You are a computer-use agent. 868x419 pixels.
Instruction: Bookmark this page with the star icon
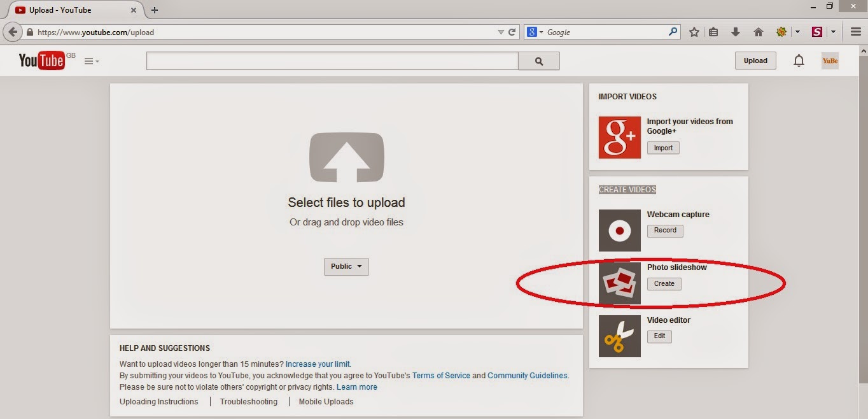[694, 32]
